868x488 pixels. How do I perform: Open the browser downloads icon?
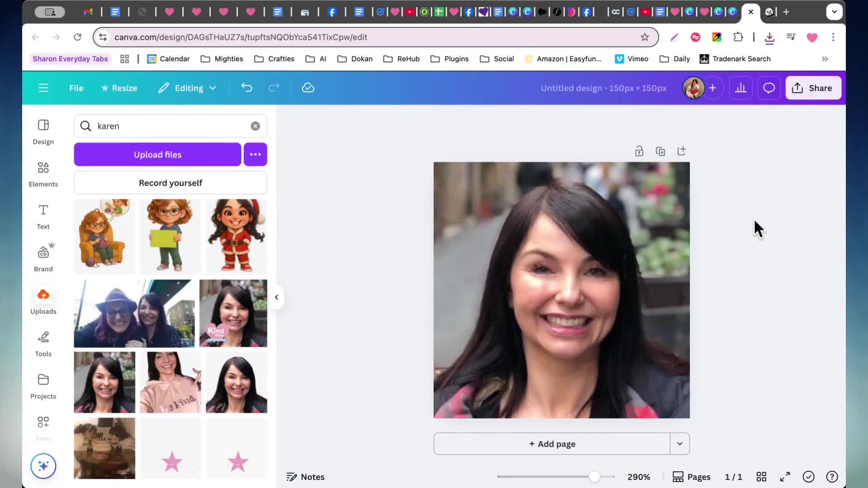[x=769, y=38]
